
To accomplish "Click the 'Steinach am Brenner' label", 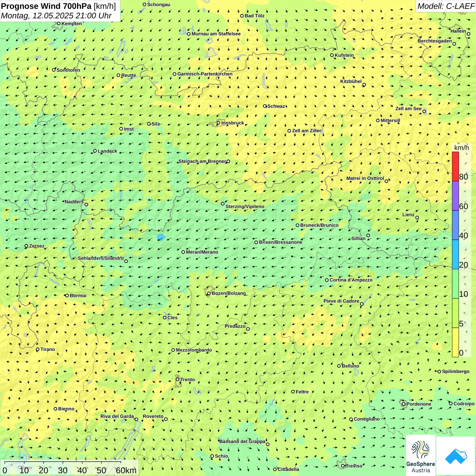I will [x=202, y=161].
